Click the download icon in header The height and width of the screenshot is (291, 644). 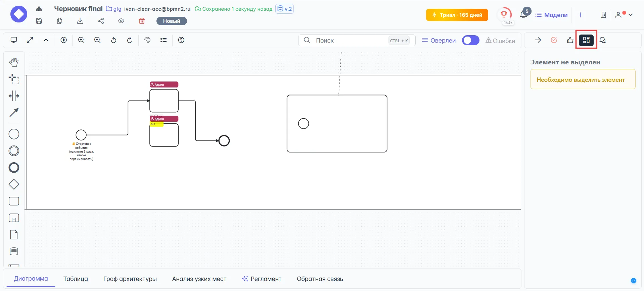tap(80, 21)
